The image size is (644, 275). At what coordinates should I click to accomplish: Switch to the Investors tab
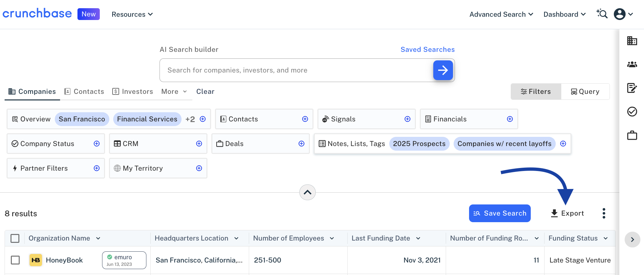pyautogui.click(x=133, y=92)
